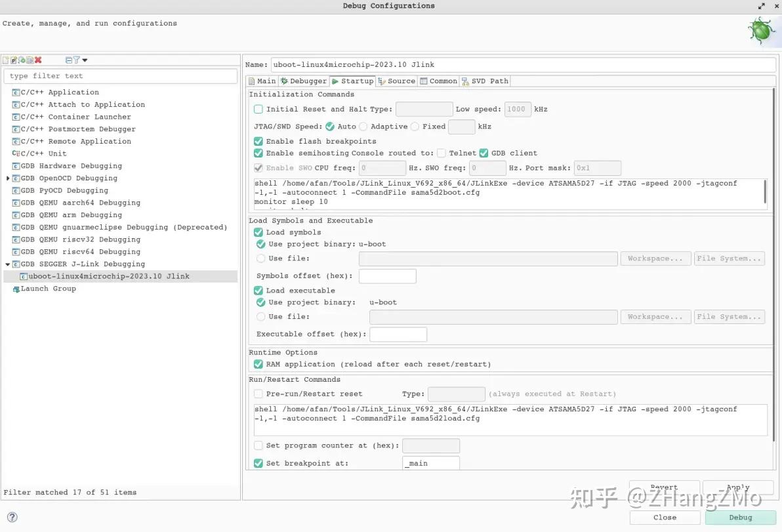The image size is (782, 532).
Task: Enable Initial Reset and Halt Type
Action: pos(258,109)
